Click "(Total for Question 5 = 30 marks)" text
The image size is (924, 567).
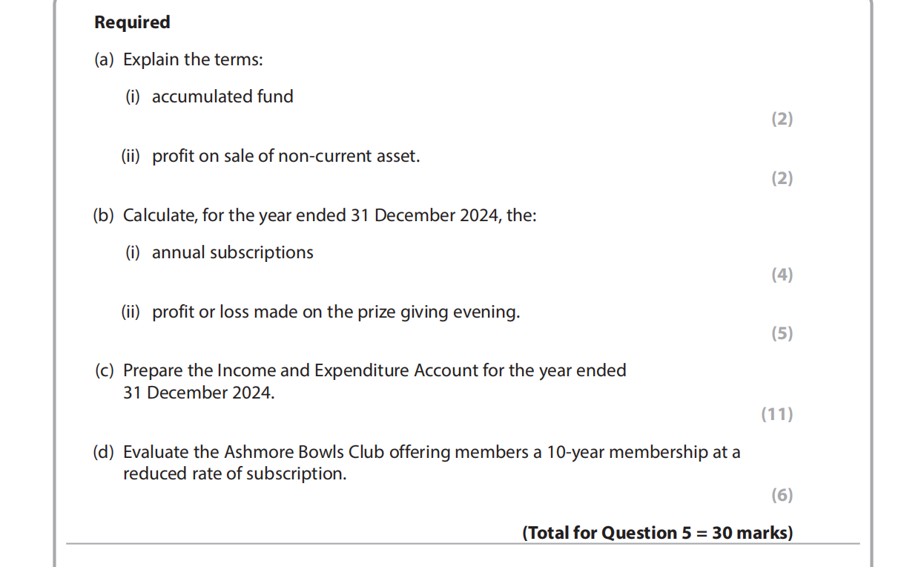click(x=657, y=533)
